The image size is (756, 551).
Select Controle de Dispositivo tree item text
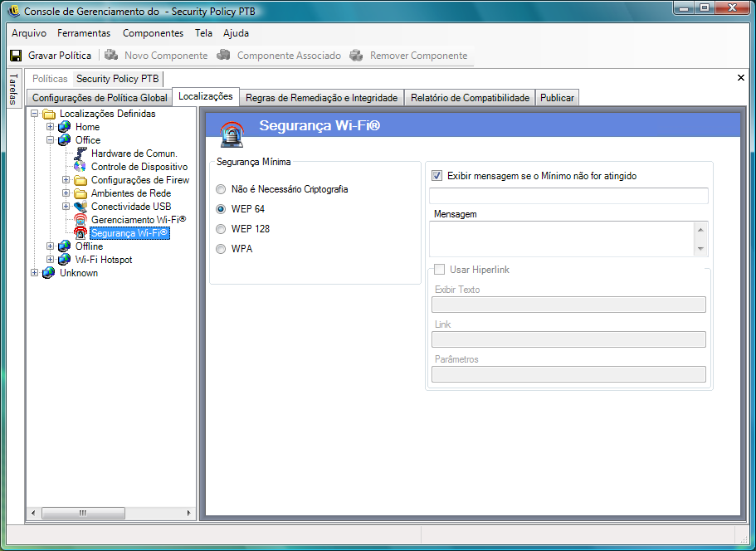click(x=139, y=167)
